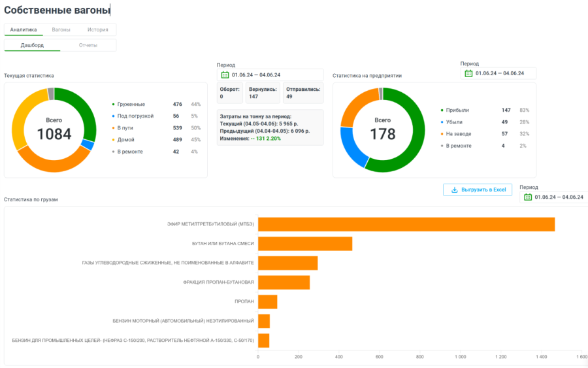Click green dot next to Груженные legend

[113, 105]
